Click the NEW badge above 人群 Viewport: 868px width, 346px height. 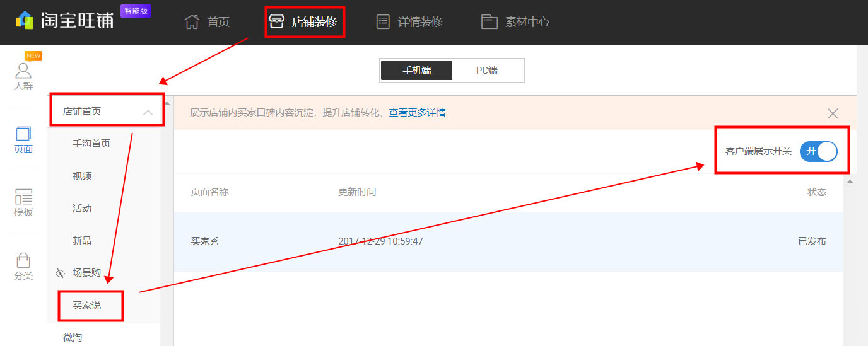pos(33,56)
